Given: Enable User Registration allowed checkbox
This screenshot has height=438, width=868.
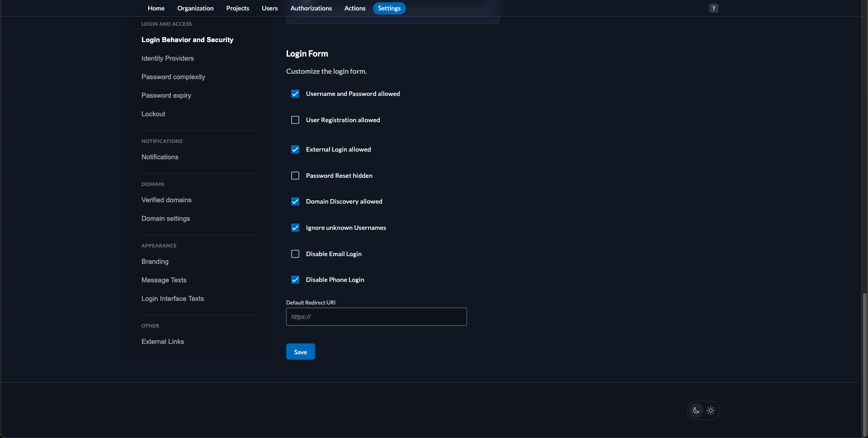Looking at the screenshot, I should click(295, 120).
